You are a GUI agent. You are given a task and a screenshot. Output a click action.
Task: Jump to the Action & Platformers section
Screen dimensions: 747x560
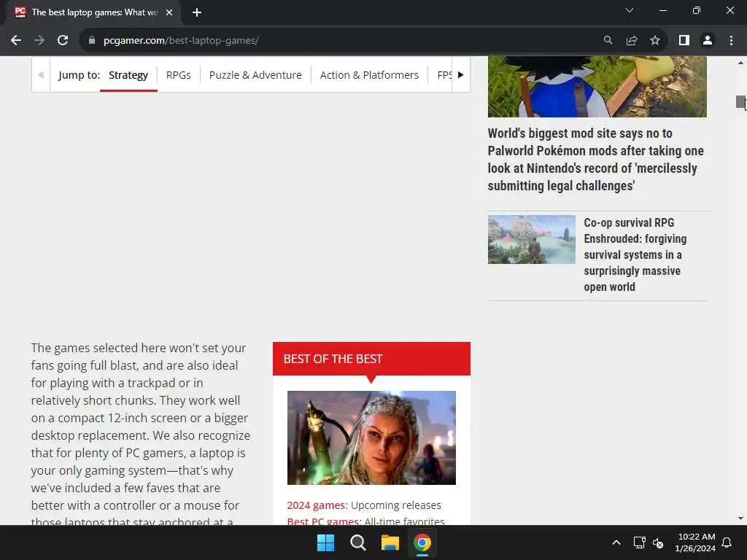369,75
